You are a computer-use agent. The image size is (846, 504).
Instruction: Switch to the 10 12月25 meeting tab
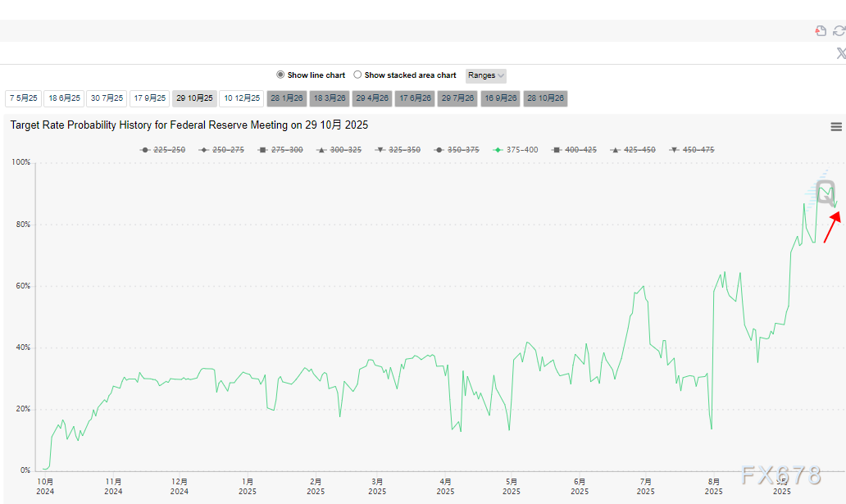241,98
